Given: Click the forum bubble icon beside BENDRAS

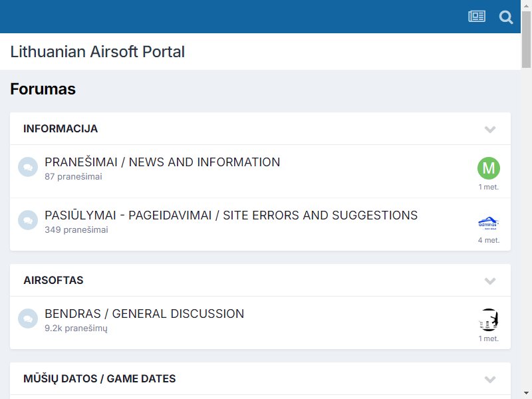Looking at the screenshot, I should pos(28,319).
